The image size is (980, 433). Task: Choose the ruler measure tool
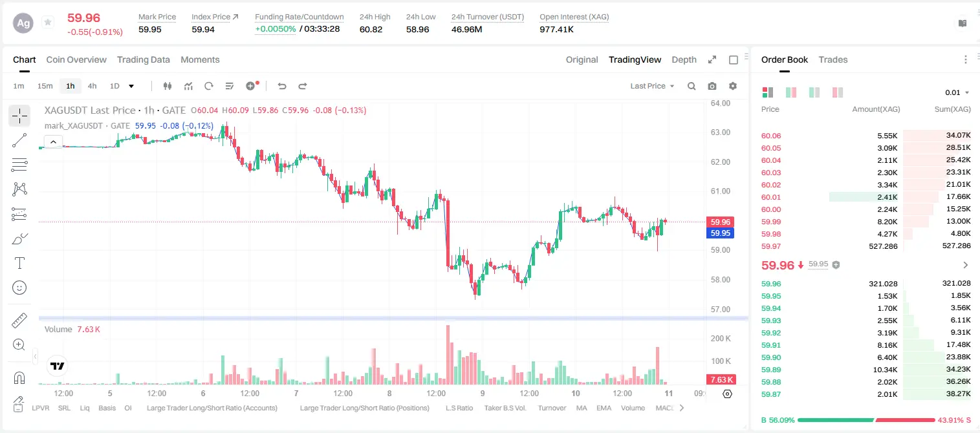(19, 321)
